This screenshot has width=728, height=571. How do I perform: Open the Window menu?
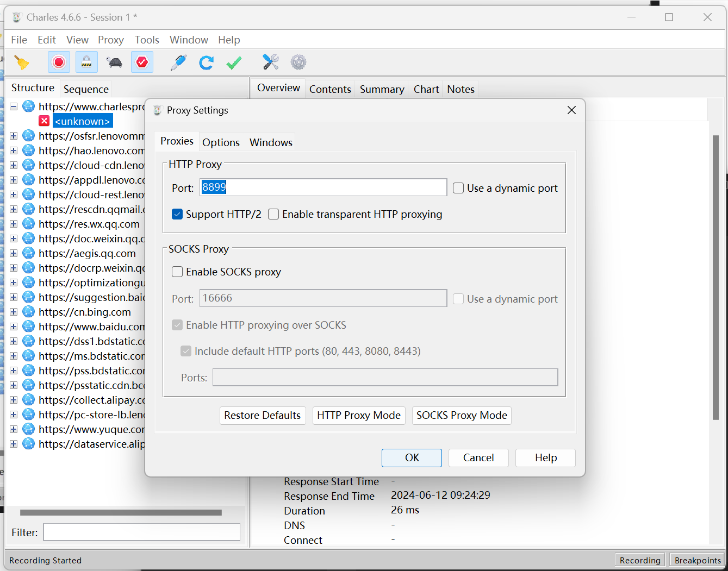coord(189,40)
